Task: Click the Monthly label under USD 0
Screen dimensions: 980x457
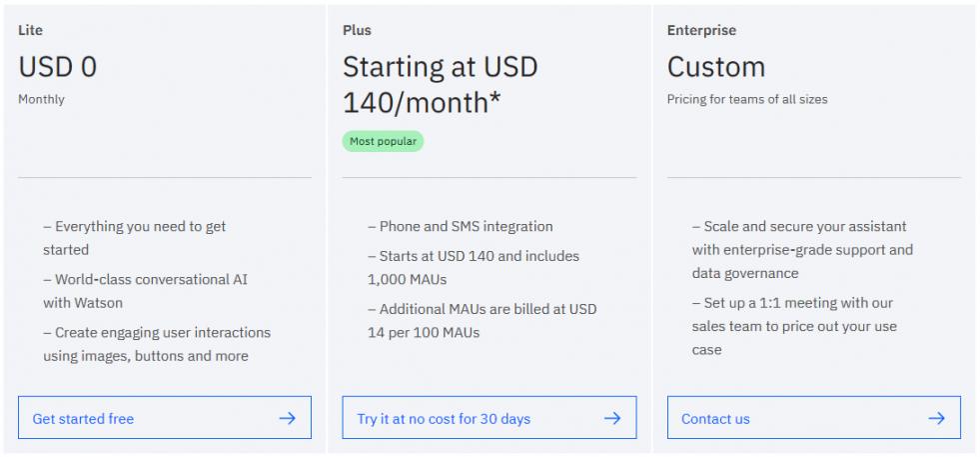Action: [x=41, y=100]
